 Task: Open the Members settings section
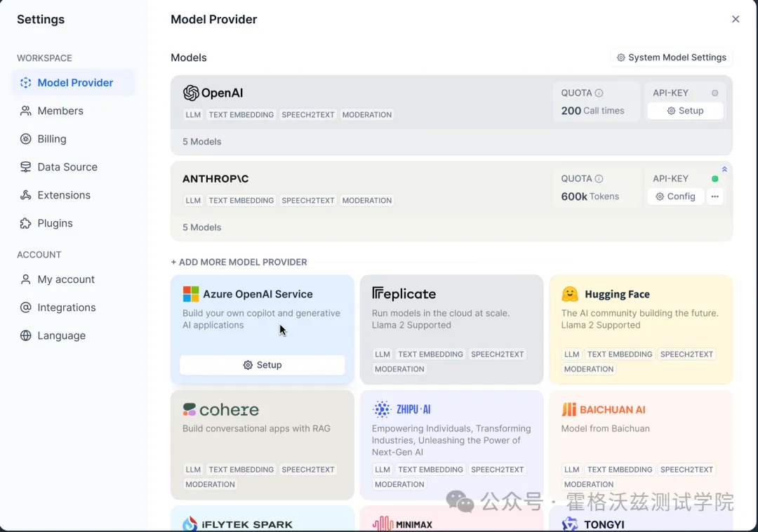tap(74, 111)
